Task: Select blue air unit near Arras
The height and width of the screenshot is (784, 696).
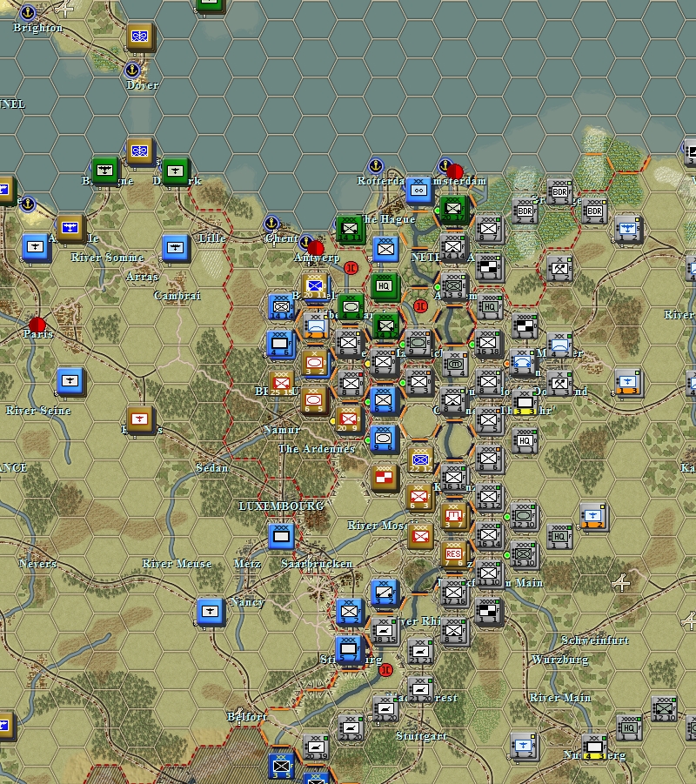Action: tap(175, 248)
